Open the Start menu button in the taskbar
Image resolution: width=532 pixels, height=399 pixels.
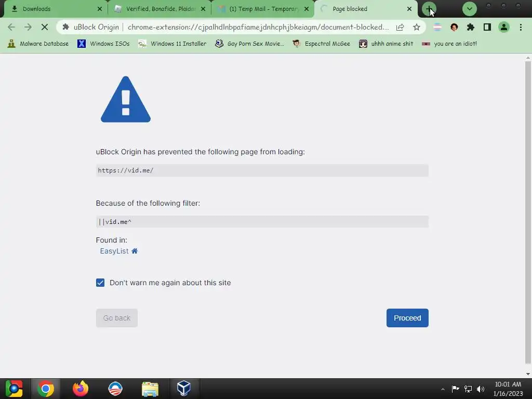point(14,389)
